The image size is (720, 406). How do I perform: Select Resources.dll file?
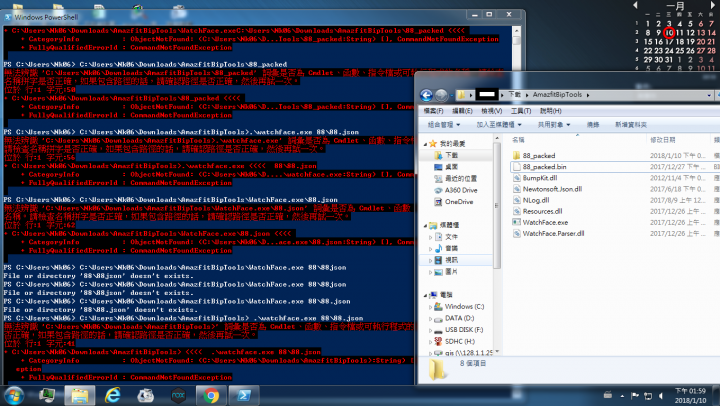(542, 211)
